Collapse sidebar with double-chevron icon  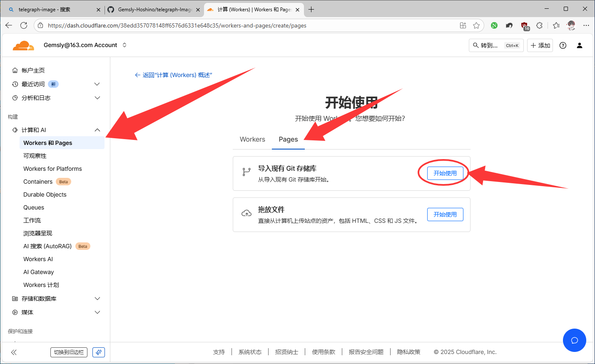pyautogui.click(x=14, y=352)
